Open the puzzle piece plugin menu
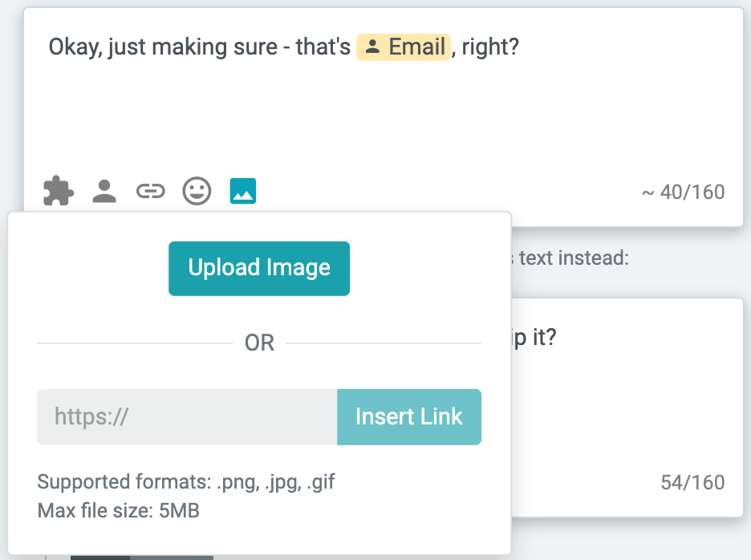The height and width of the screenshot is (560, 751). pos(59,191)
